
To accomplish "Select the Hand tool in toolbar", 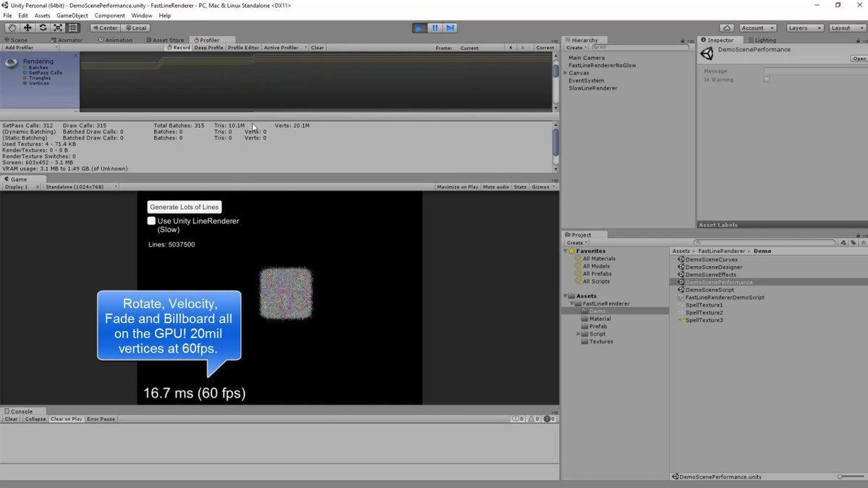I will [12, 27].
